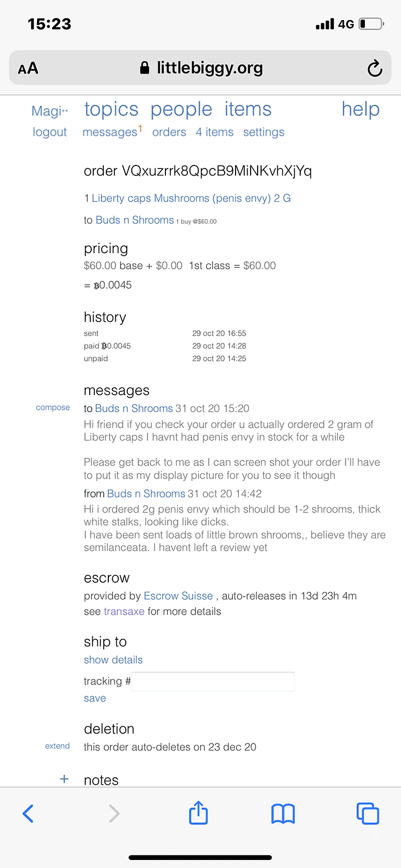Open Safari bookmarks book icon
Image resolution: width=401 pixels, height=868 pixels.
click(283, 813)
